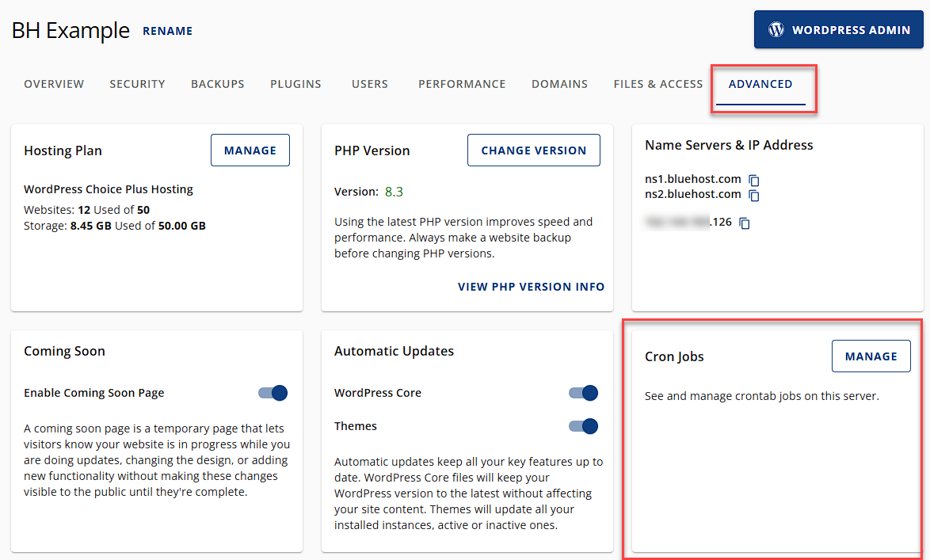This screenshot has height=560, width=930.
Task: Rename the BH Example site
Action: (167, 31)
